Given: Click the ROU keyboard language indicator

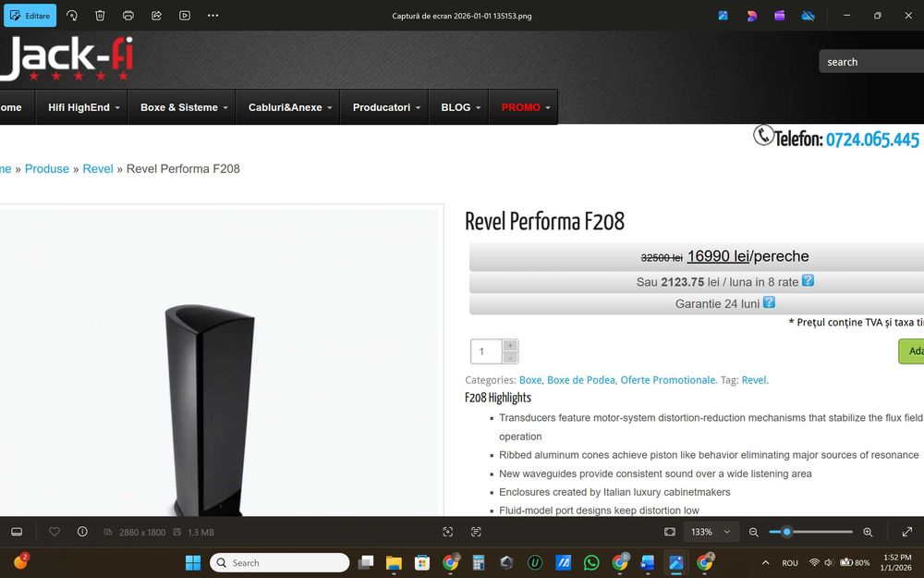Looking at the screenshot, I should point(790,563).
